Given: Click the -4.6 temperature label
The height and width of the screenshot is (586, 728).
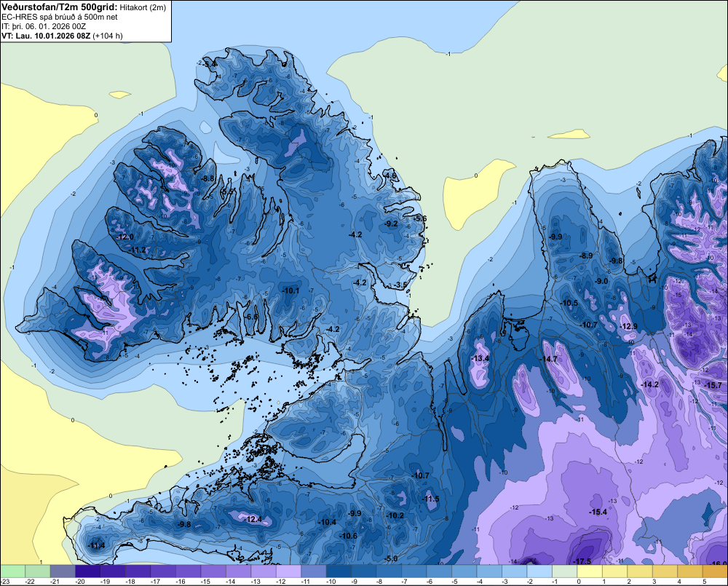Looking at the screenshot, I should pos(390,175).
